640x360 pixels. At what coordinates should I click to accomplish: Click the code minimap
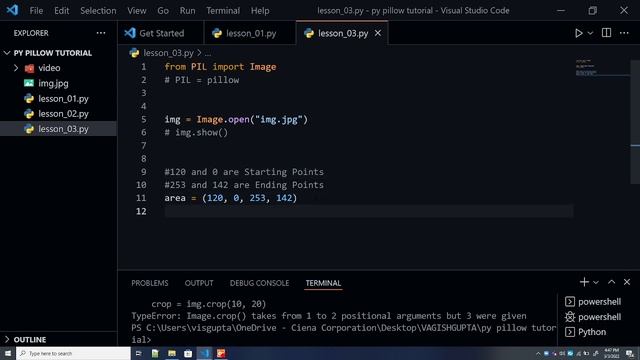602,68
